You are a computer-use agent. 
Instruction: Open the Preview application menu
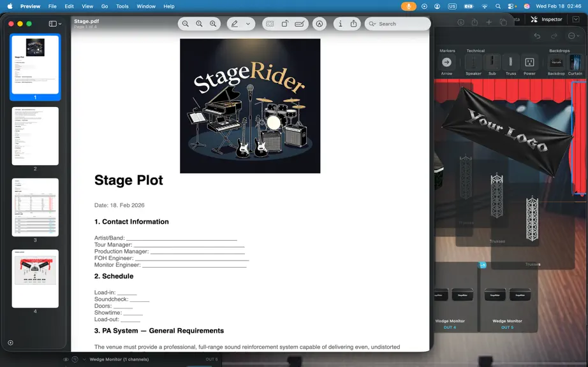tap(31, 6)
